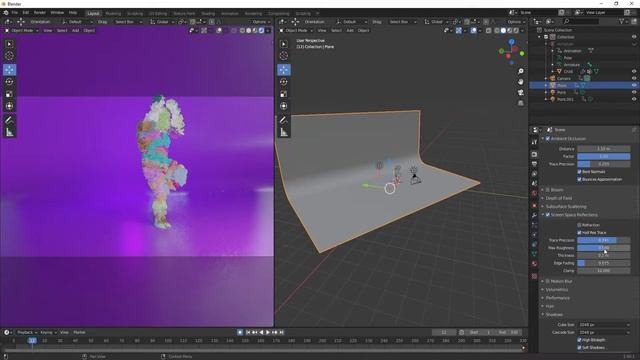The width and height of the screenshot is (640, 360).
Task: Select the Rotate tool in left viewport
Action: click(x=9, y=82)
